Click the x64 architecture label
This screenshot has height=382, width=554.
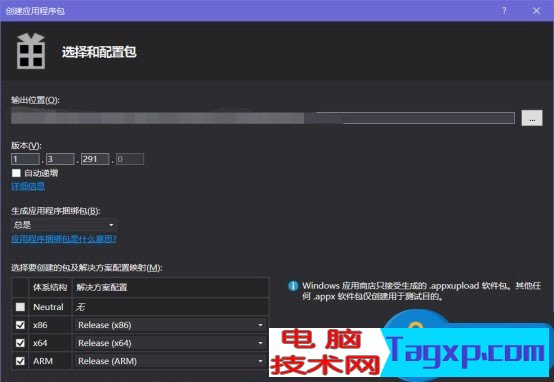coord(40,343)
